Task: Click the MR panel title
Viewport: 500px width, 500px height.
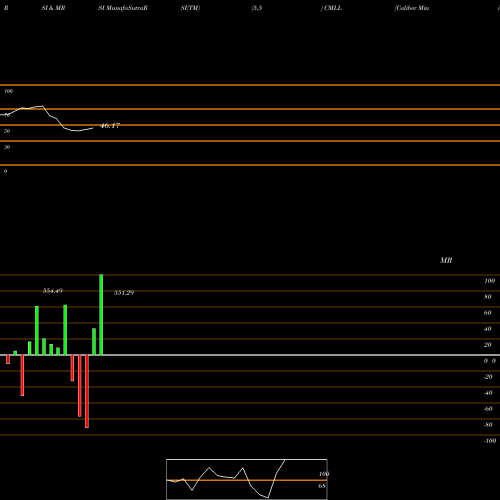Action: [446, 260]
